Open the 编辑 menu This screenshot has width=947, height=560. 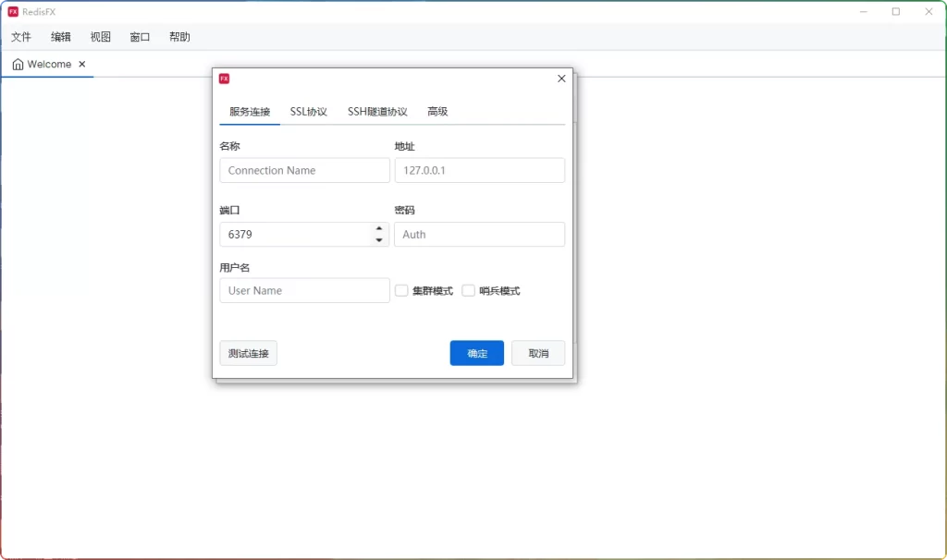(60, 37)
